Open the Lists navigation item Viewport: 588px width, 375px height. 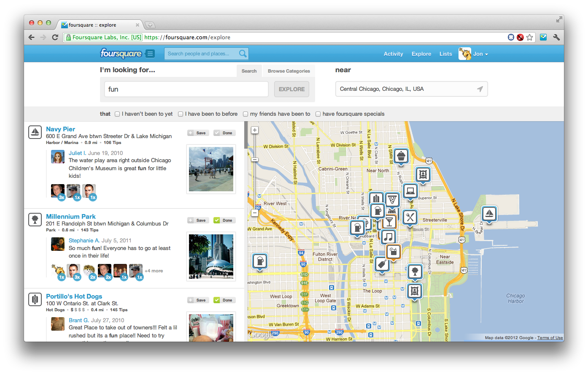tap(445, 54)
